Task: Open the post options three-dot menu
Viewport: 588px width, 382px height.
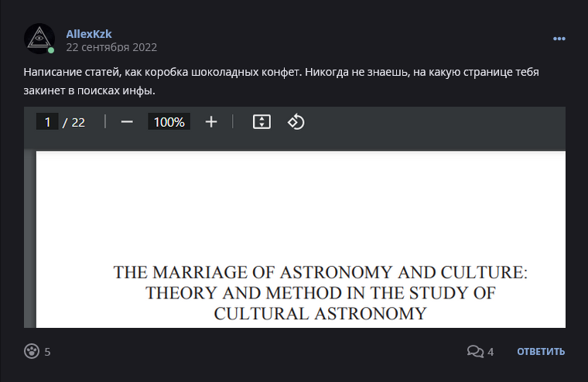Action: (559, 39)
